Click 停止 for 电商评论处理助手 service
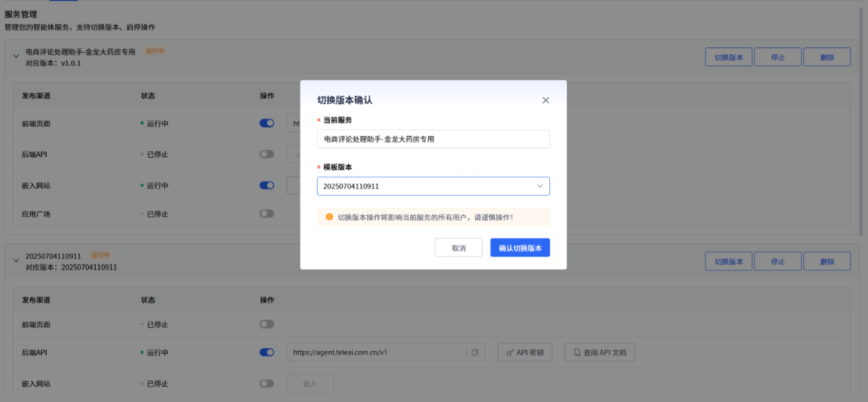The image size is (868, 402). point(778,57)
